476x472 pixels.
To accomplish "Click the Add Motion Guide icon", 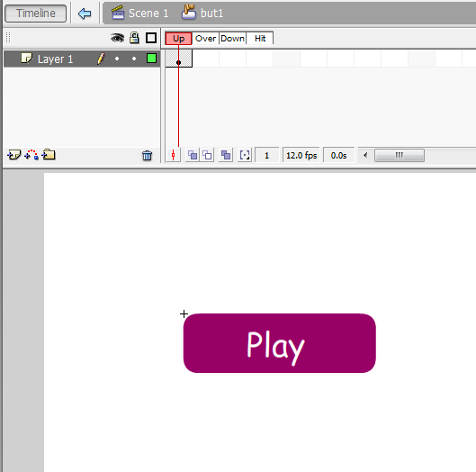I will 31,155.
